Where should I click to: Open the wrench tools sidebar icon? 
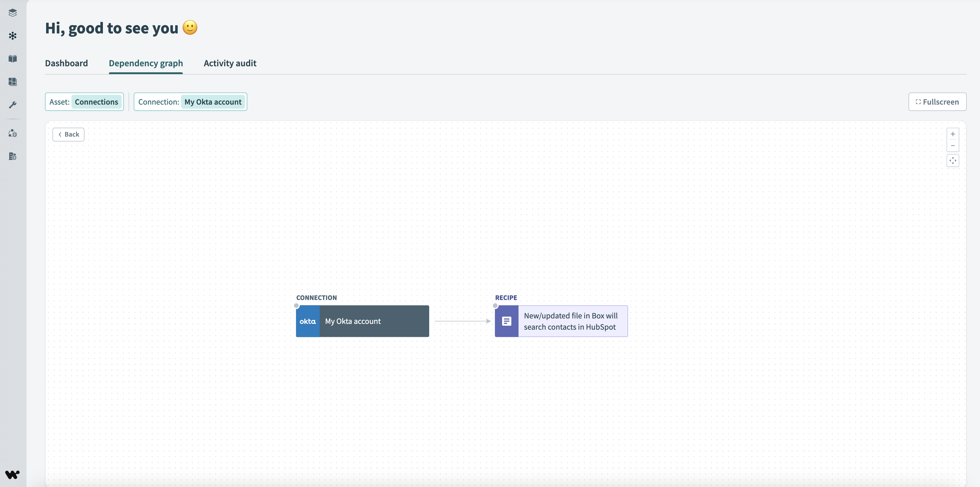pyautogui.click(x=13, y=105)
